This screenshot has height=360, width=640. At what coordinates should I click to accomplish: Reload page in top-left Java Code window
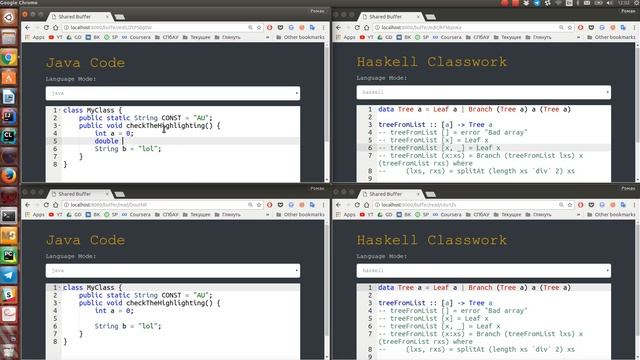46,27
